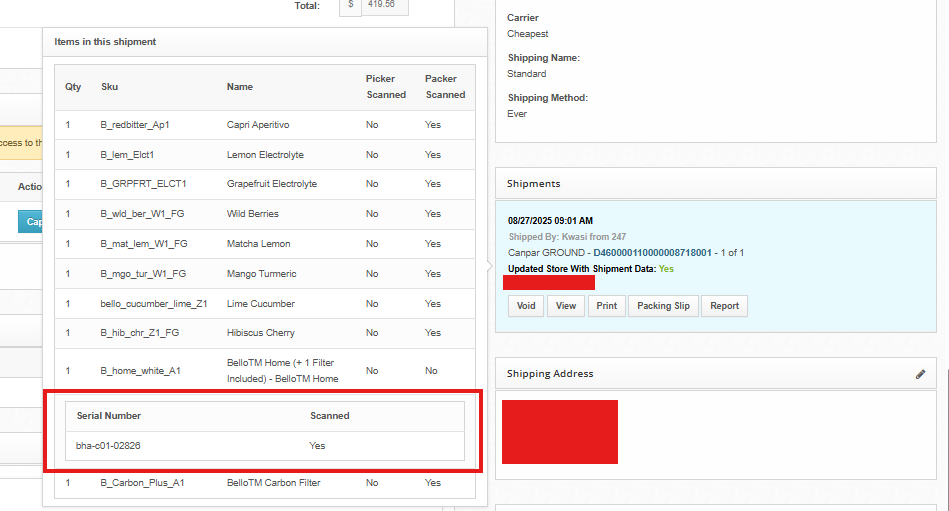This screenshot has height=511, width=949.
Task: Click the Yes status after Updated Store
Action: pyautogui.click(x=666, y=269)
